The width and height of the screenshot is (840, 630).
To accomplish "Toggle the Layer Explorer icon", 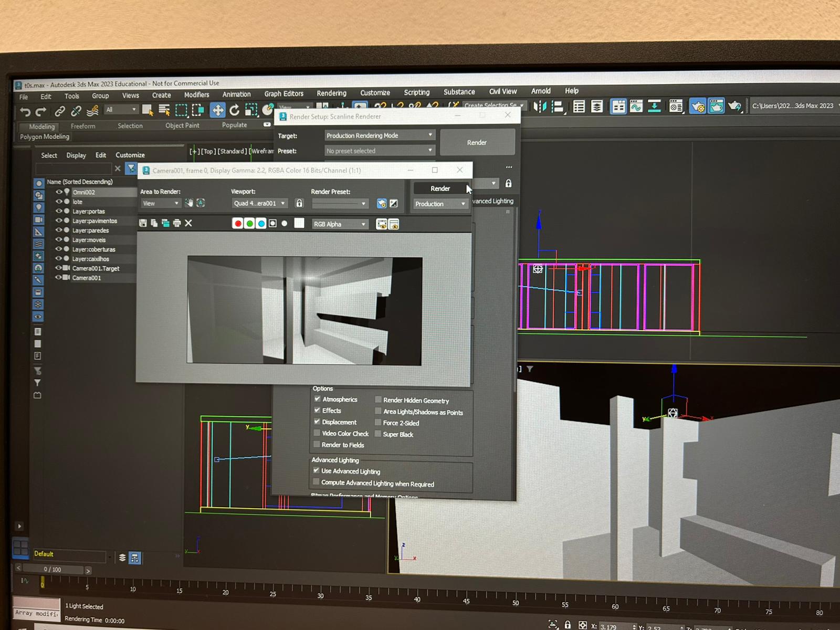I will pyautogui.click(x=597, y=107).
